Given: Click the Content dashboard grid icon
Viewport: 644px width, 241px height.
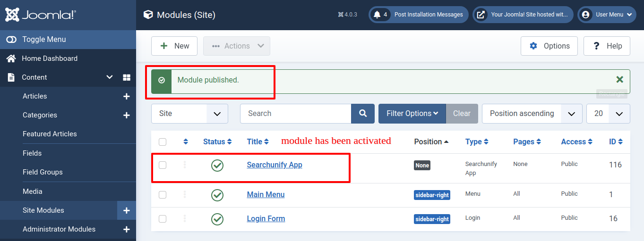Looking at the screenshot, I should pyautogui.click(x=127, y=77).
